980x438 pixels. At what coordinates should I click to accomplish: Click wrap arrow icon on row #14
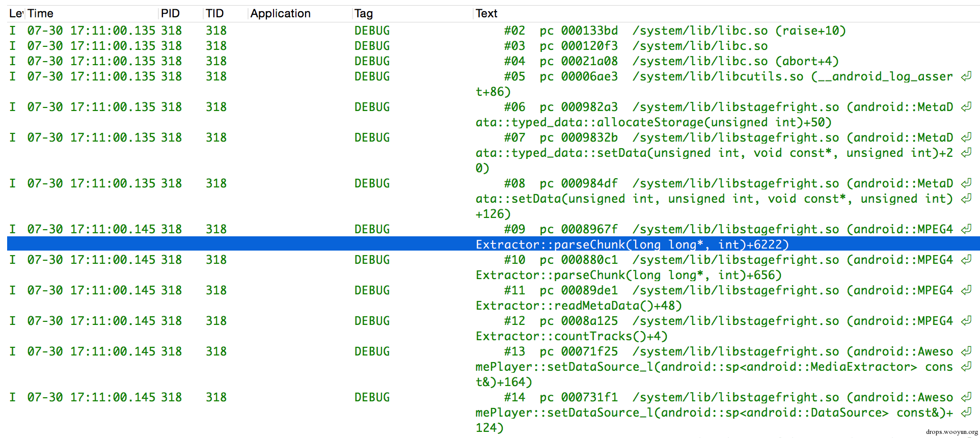(966, 397)
